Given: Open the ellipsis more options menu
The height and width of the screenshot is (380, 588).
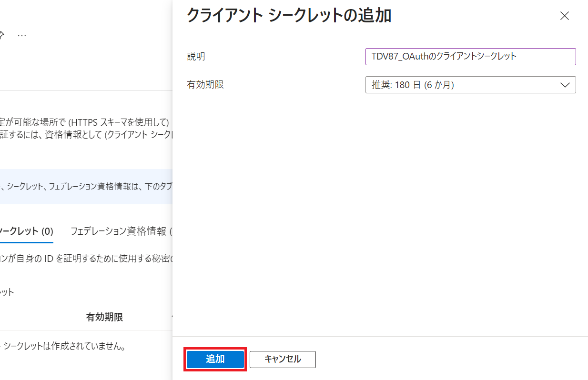Looking at the screenshot, I should 22,36.
